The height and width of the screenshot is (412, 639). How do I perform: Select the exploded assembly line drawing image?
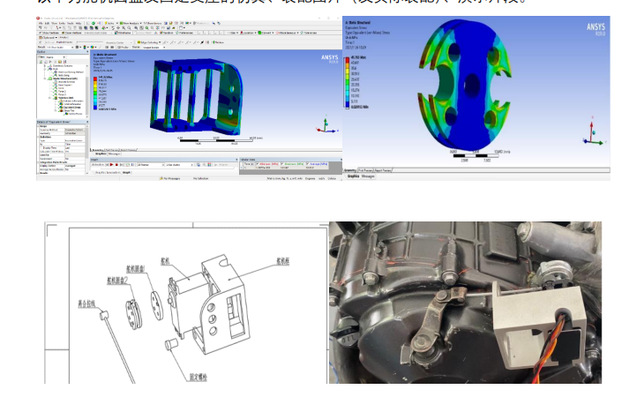pos(185,302)
